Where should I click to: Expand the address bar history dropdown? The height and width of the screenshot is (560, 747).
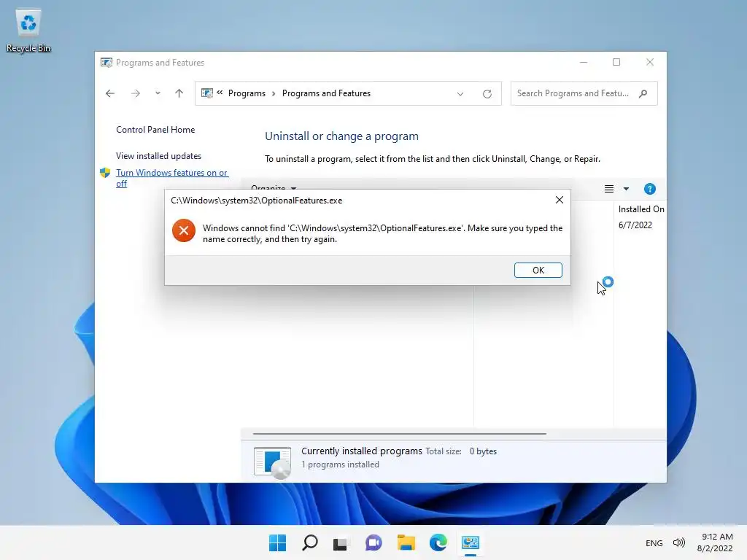(460, 94)
